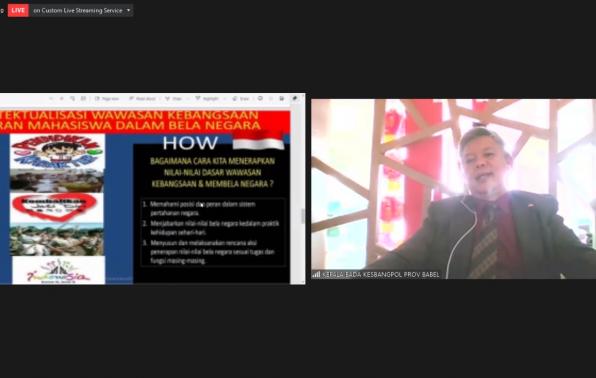Click 'BAGAIMANA CARA KITA MENERAPKAN' question text
This screenshot has height=378, width=596.
pos(212,161)
